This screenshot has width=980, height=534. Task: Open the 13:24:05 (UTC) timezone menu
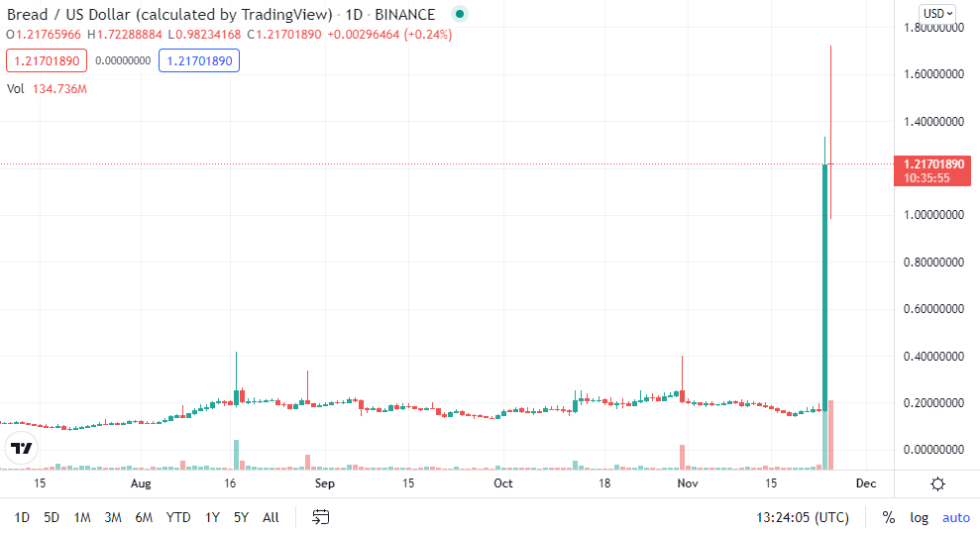[x=803, y=517]
